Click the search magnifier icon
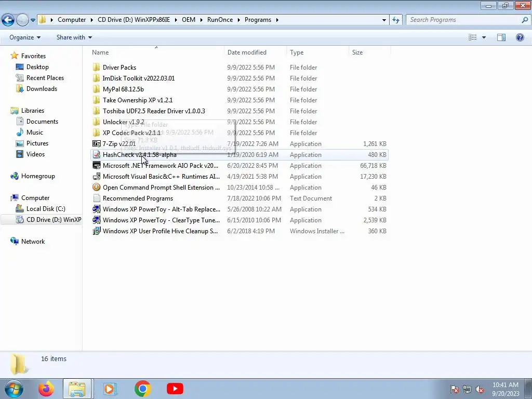532x399 pixels. (x=525, y=20)
